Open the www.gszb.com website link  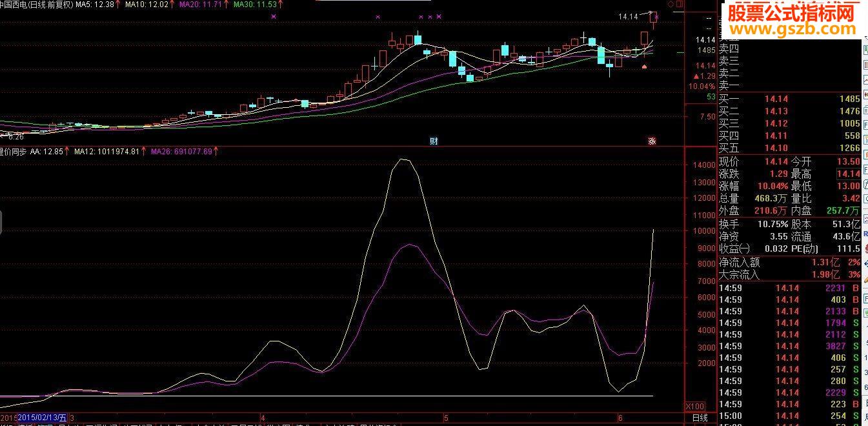791,30
